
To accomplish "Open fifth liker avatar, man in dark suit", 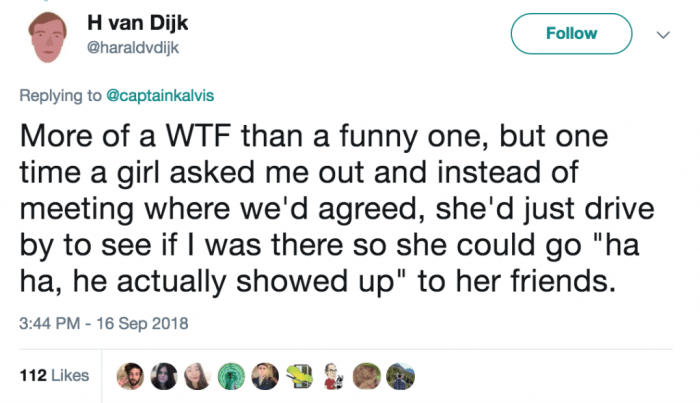I will click(x=265, y=376).
